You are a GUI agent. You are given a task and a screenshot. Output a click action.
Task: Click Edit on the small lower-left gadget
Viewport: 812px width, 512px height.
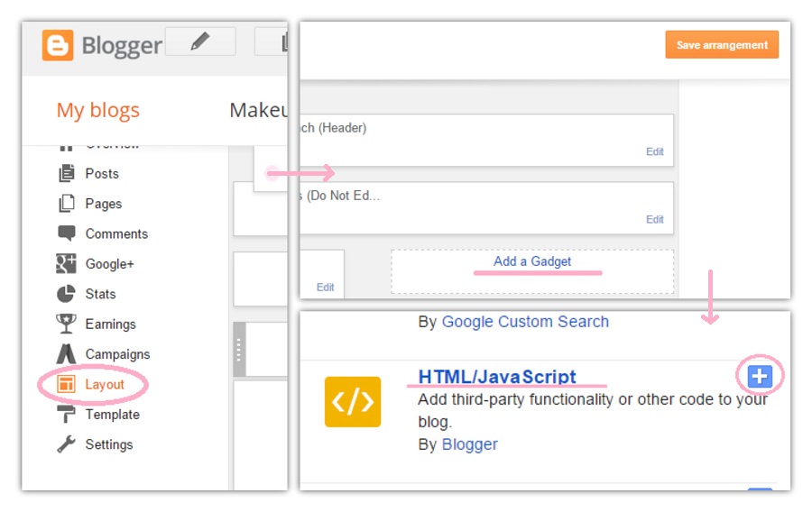(x=325, y=287)
